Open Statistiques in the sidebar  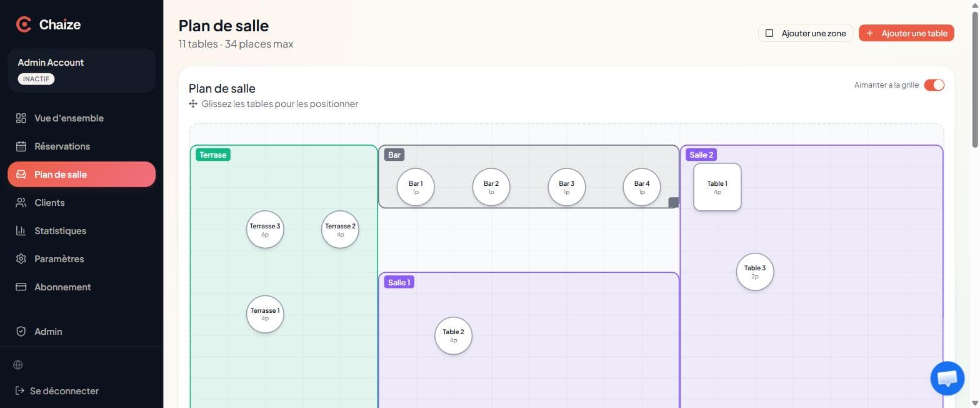[x=81, y=231]
